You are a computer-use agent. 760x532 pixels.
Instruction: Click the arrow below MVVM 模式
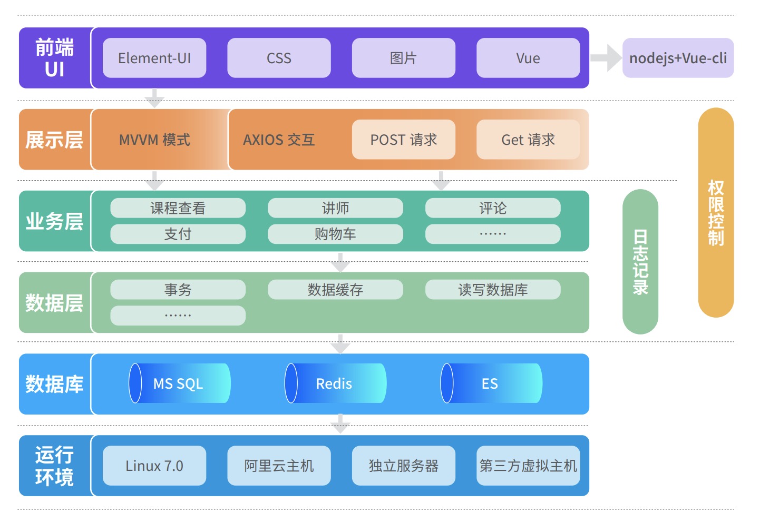(x=154, y=180)
